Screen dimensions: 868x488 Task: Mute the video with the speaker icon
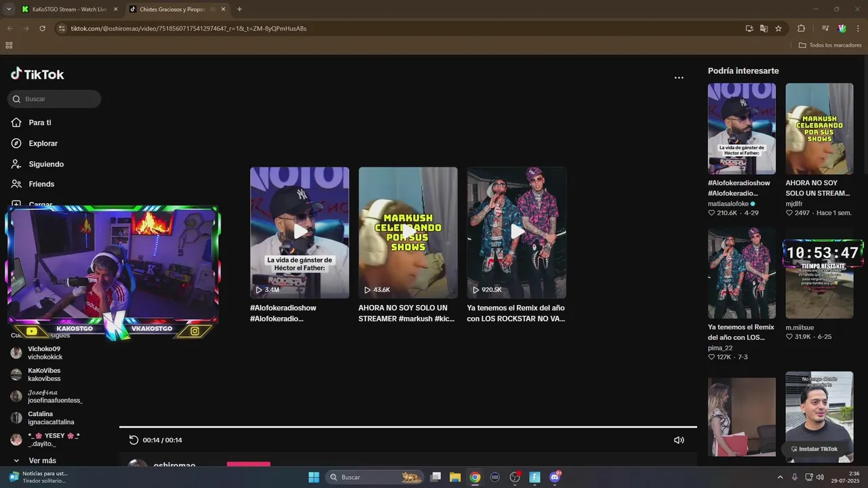(x=679, y=440)
